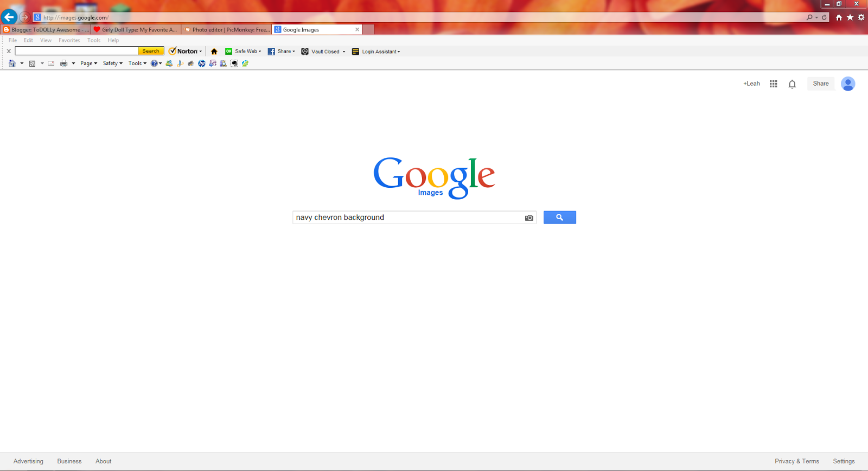Switch to the Girly Doll Type tab

136,30
